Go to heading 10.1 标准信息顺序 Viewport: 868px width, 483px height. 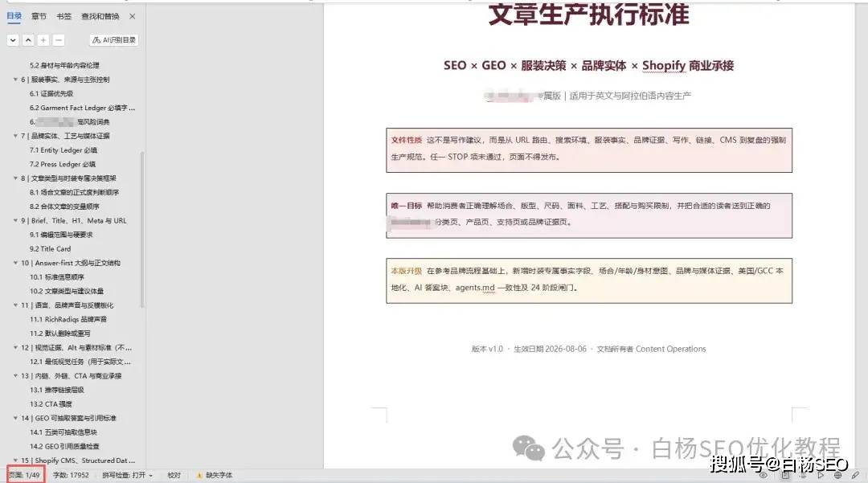coord(57,277)
